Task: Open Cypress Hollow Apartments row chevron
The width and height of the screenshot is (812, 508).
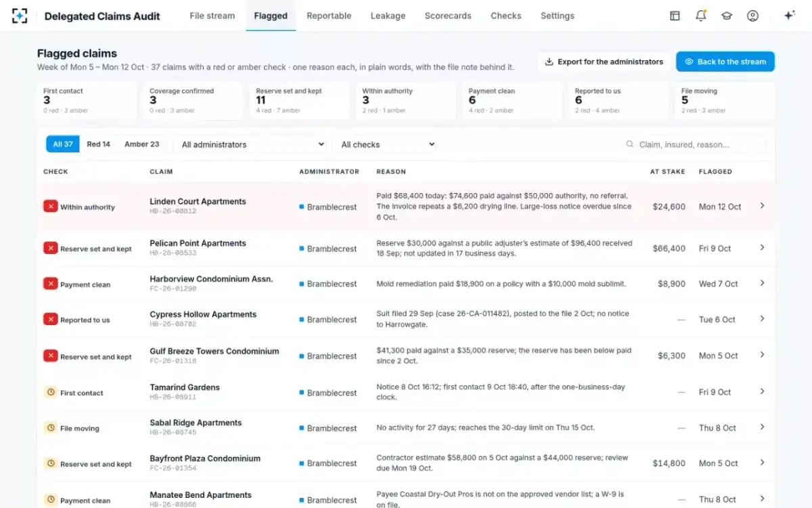Action: point(762,318)
